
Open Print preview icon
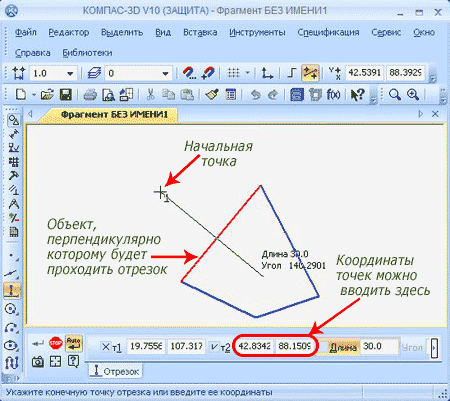point(108,95)
